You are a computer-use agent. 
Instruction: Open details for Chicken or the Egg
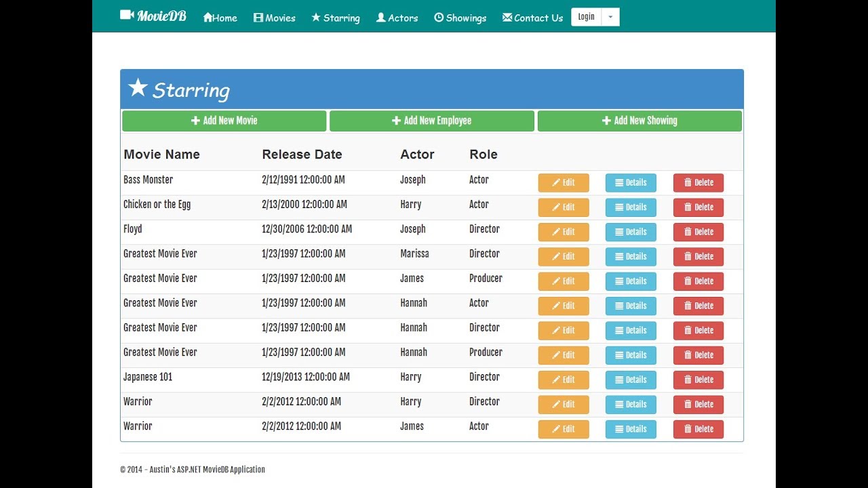631,207
